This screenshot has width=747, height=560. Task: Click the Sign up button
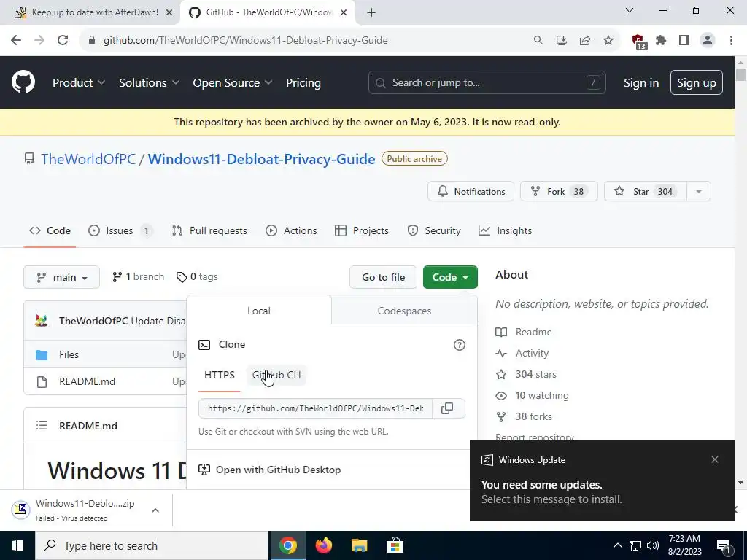pyautogui.click(x=696, y=83)
